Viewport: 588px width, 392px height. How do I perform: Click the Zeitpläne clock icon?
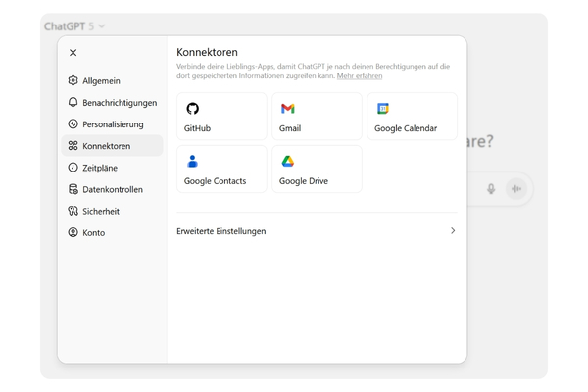coord(73,168)
